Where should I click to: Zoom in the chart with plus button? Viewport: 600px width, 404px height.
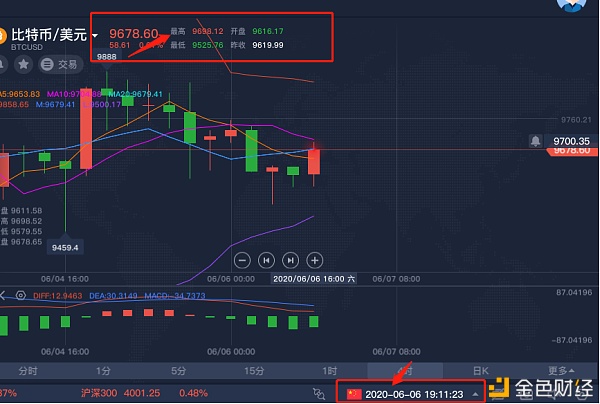(314, 260)
